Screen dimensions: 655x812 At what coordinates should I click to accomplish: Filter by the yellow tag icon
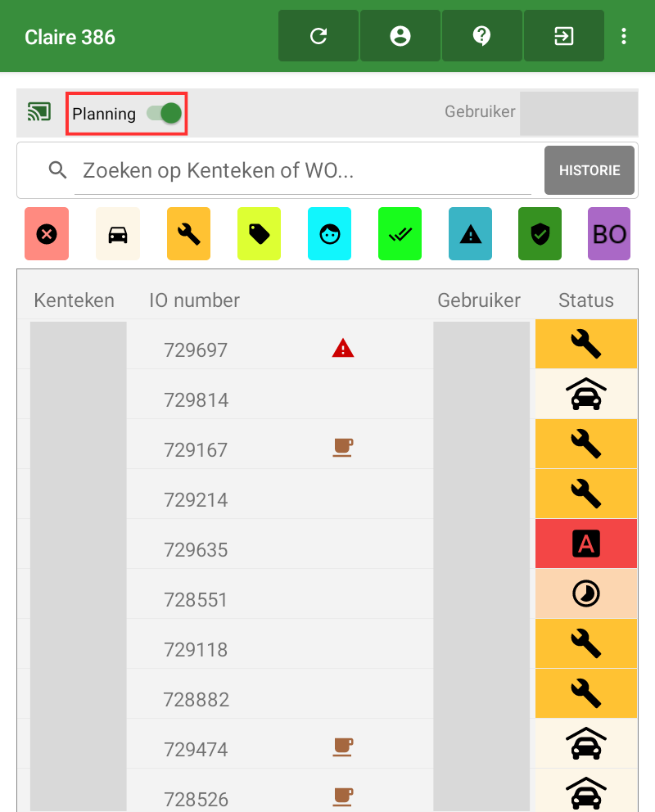pos(259,234)
